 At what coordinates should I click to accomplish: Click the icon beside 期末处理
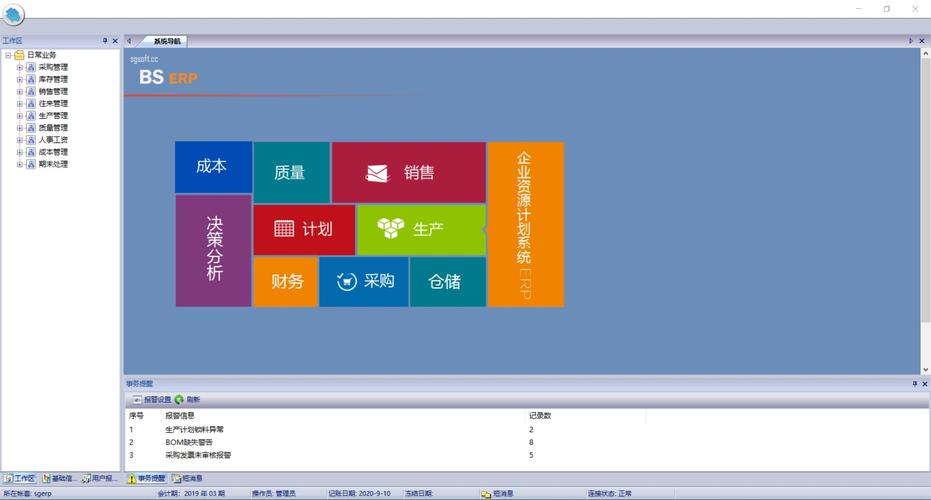coord(31,164)
